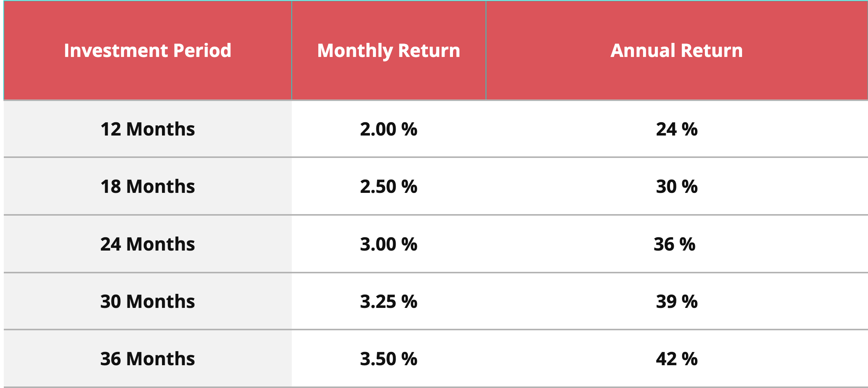This screenshot has width=868, height=388.
Task: Select the Monthly Return column header
Action: point(388,50)
